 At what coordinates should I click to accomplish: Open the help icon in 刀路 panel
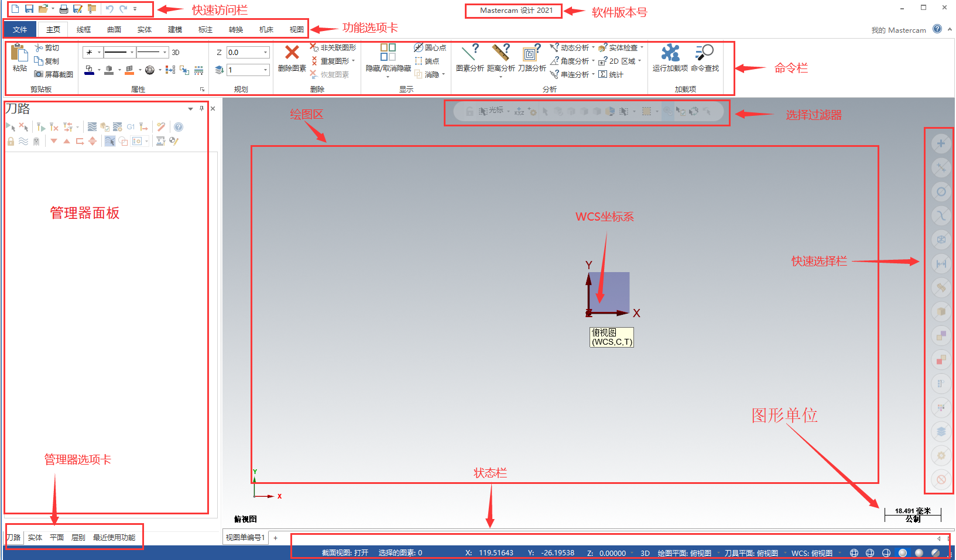point(179,126)
